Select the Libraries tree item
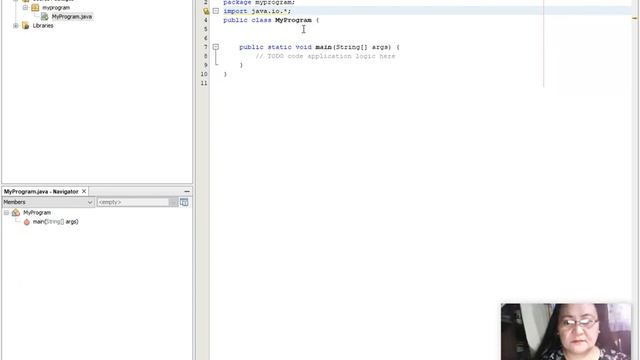The image size is (640, 360). pos(43,26)
